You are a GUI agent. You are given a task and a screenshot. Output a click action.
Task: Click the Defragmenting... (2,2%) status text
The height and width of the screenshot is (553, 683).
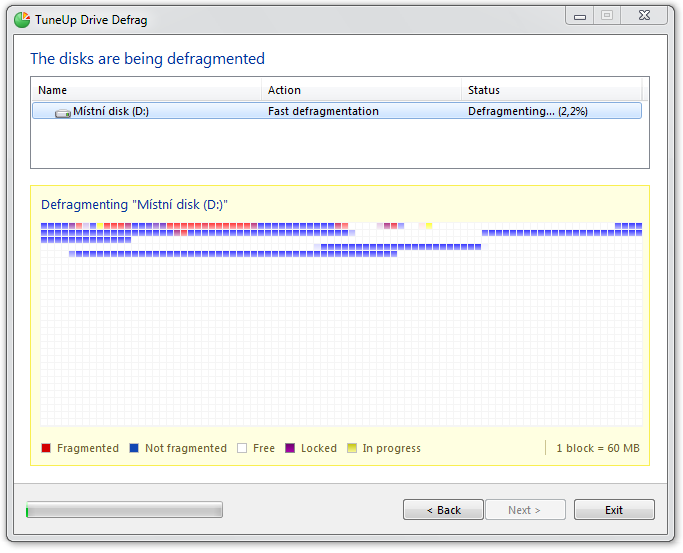(x=527, y=111)
